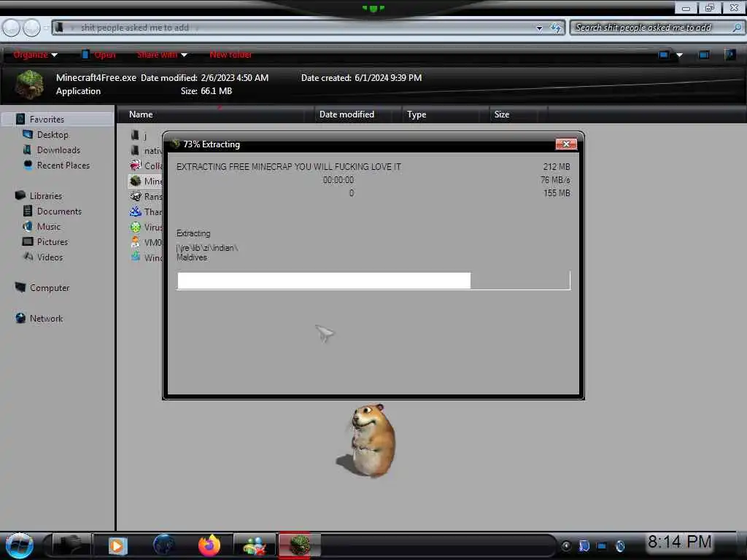747x560 pixels.
Task: Show hidden tray icons arrow
Action: coord(566,546)
